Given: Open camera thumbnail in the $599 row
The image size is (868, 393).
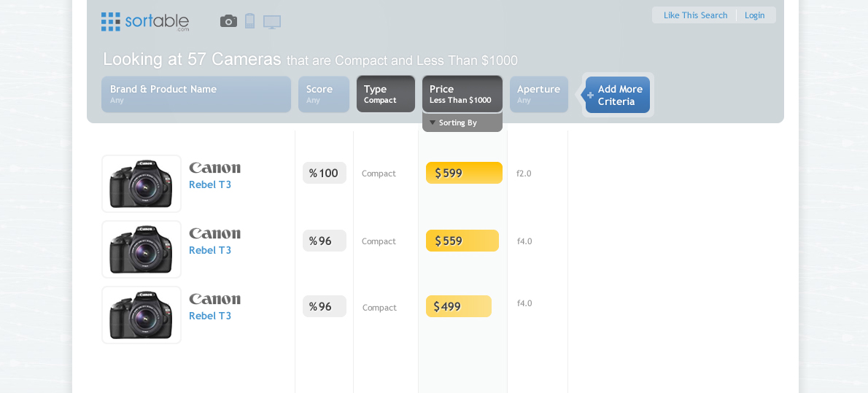Looking at the screenshot, I should (x=142, y=184).
